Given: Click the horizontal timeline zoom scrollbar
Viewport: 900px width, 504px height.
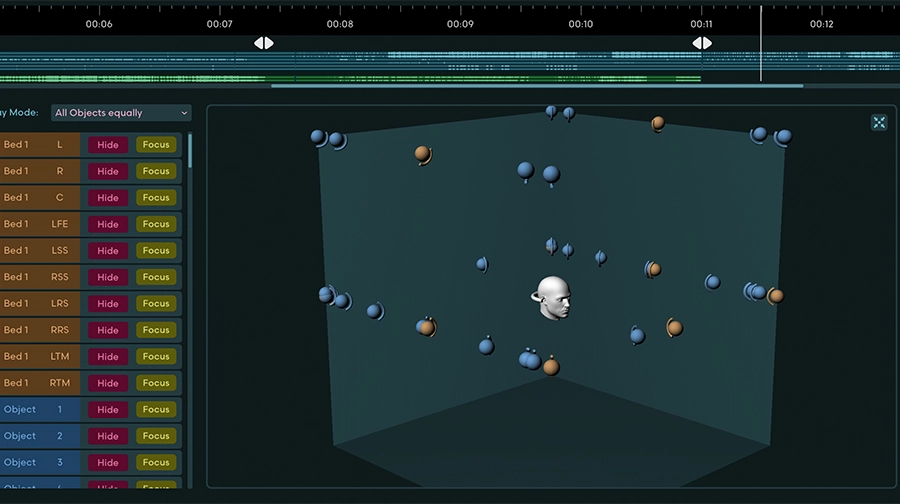Looking at the screenshot, I should pos(536,86).
